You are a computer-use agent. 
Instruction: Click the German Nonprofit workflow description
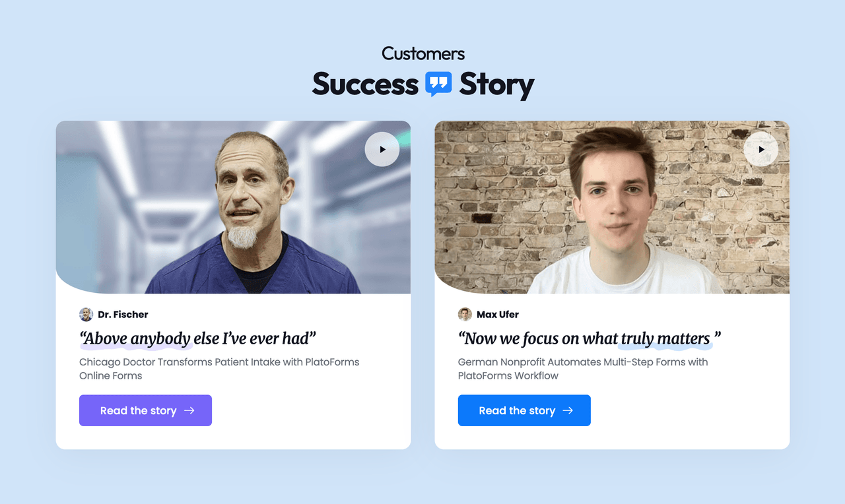coord(582,369)
